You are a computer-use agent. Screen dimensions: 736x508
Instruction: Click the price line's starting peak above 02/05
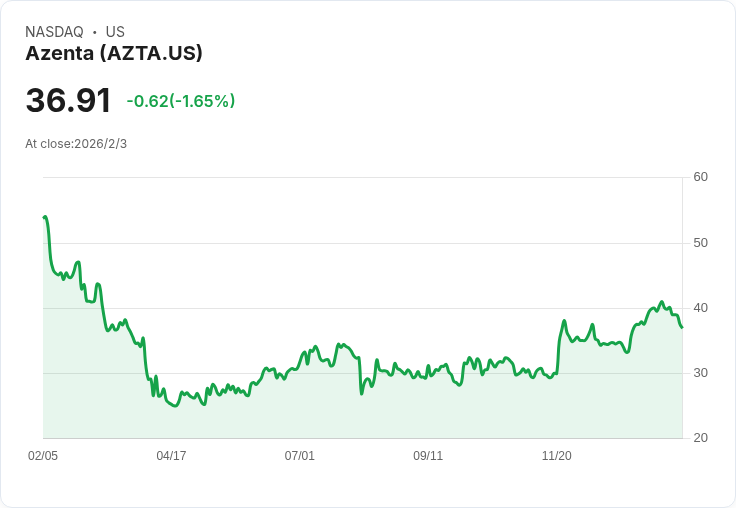click(x=45, y=217)
